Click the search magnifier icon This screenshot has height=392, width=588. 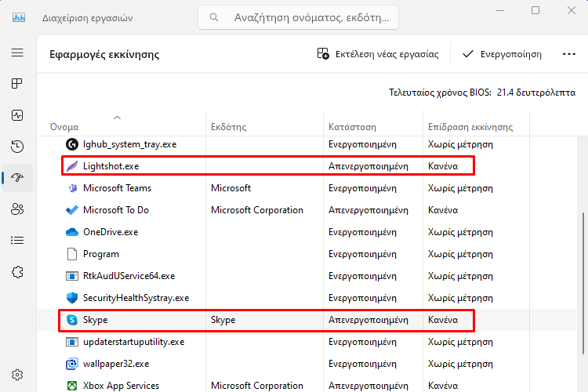tap(214, 17)
